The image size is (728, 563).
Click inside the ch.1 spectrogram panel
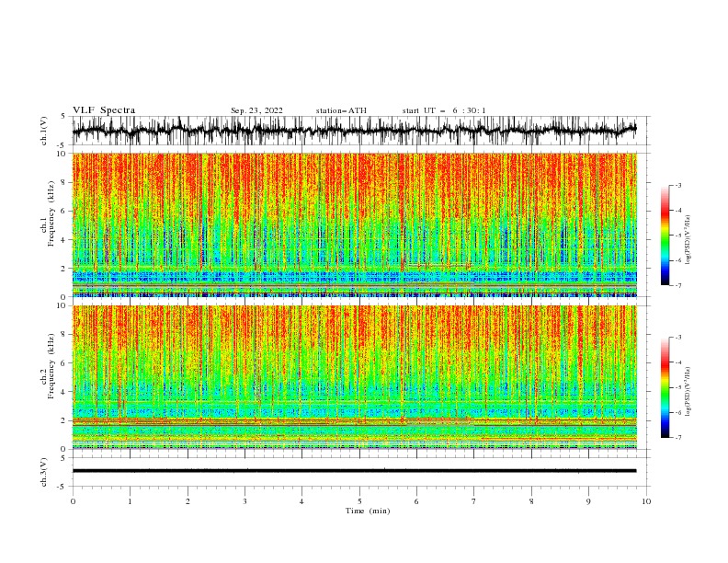coord(354,224)
